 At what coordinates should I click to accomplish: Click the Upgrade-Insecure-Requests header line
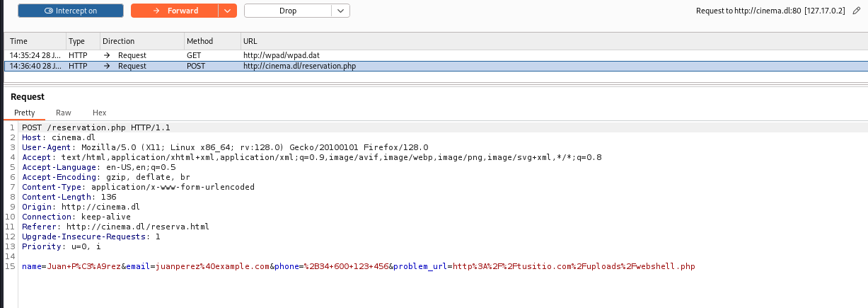pyautogui.click(x=91, y=236)
